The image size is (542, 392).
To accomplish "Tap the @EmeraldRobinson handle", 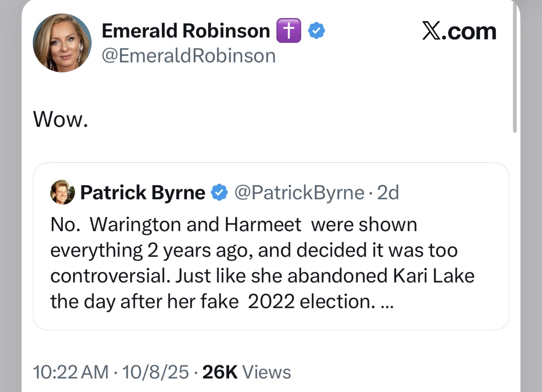I will 189,56.
